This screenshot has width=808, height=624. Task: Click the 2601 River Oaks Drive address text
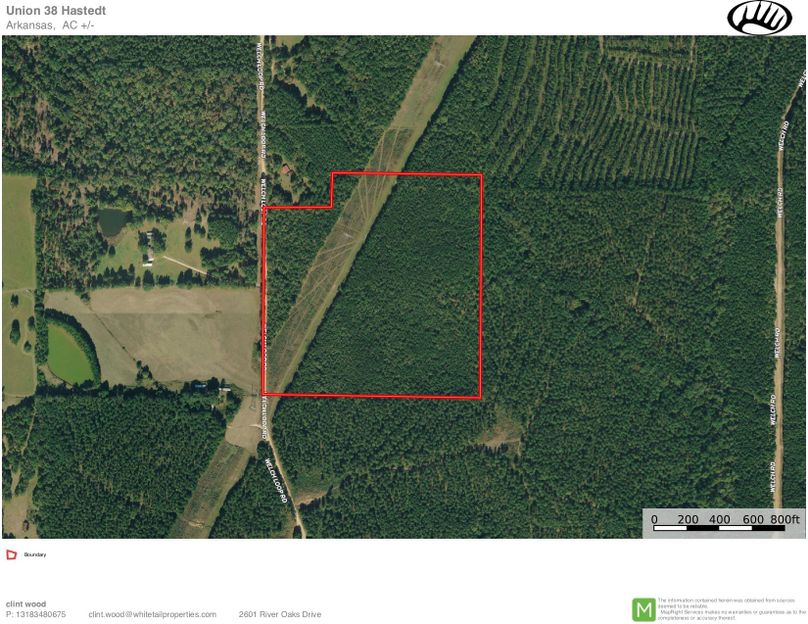283,612
